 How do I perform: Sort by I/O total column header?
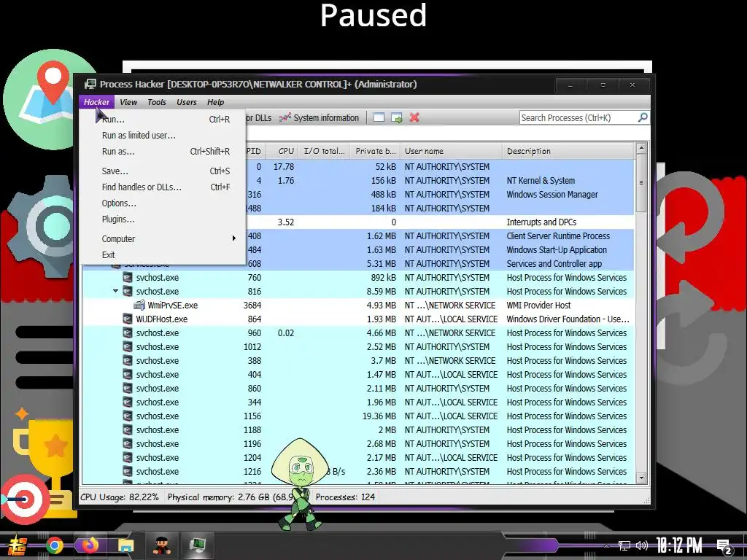[324, 151]
